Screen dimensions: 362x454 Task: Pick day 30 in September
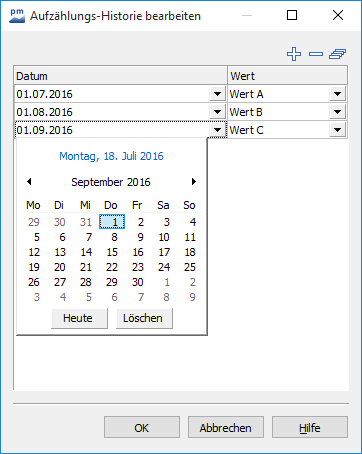pyautogui.click(x=138, y=282)
